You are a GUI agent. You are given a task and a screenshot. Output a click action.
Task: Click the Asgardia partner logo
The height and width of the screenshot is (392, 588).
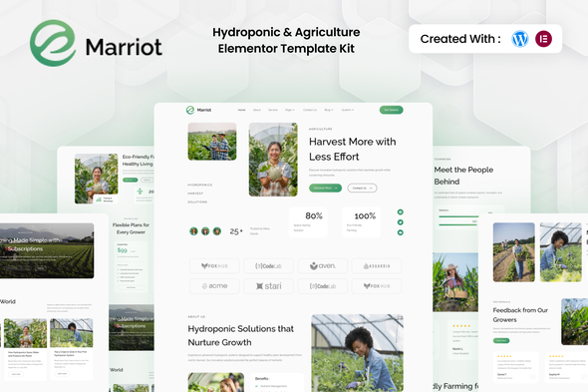(377, 266)
